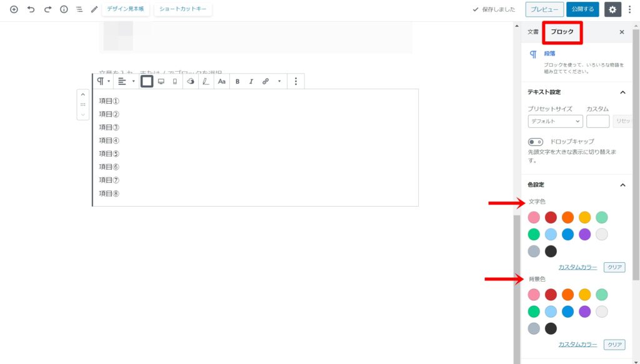Switch to the 文書 tab
Viewport: 640px width, 364px height.
point(532,32)
